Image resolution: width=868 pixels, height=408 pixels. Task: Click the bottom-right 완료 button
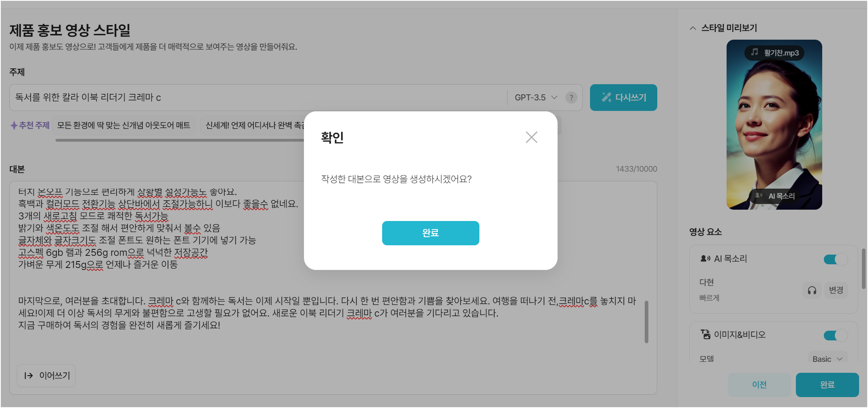(827, 385)
